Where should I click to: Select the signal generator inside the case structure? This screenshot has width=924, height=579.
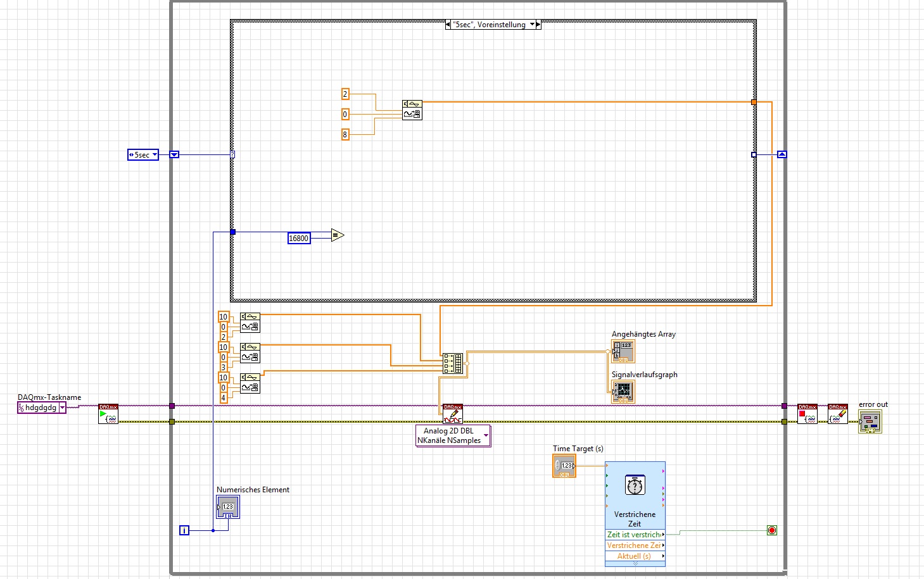point(412,109)
